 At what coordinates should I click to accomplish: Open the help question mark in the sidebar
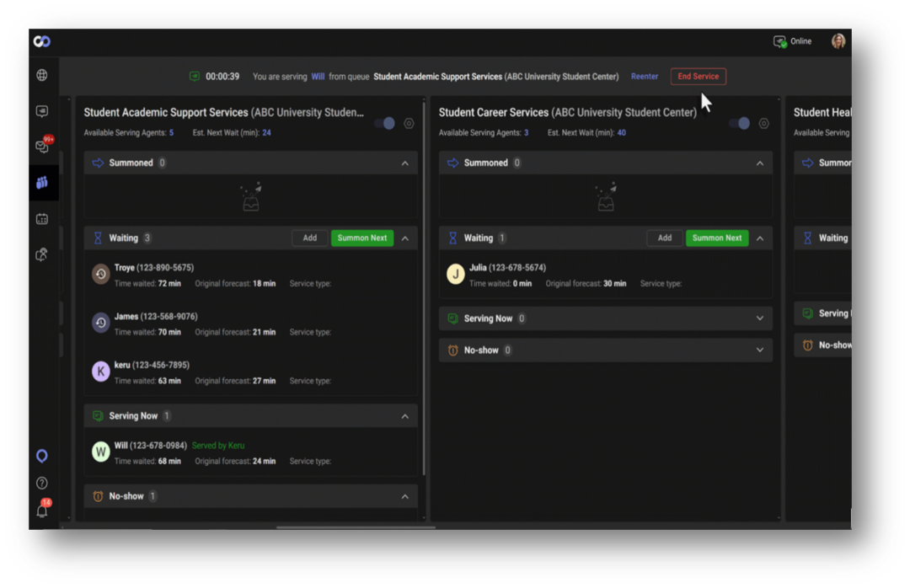41,483
